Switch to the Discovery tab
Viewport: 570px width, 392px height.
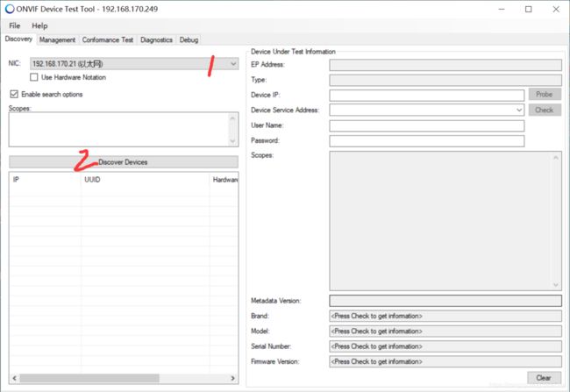point(18,39)
